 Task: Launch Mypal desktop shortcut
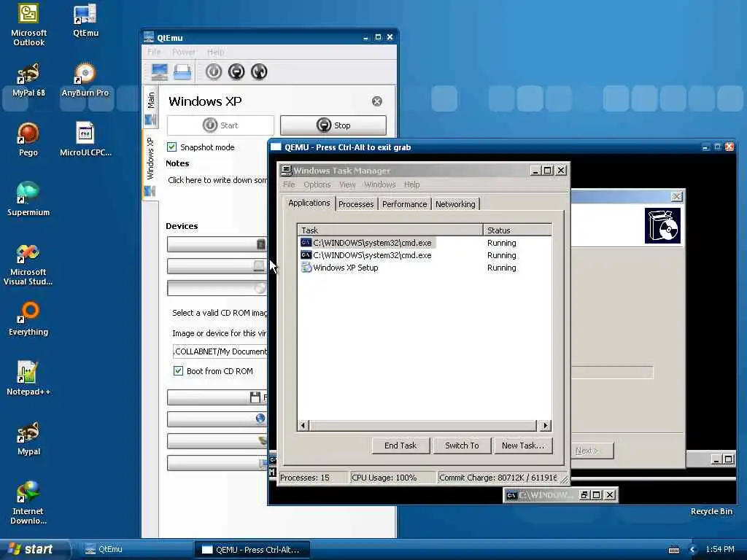coord(28,438)
